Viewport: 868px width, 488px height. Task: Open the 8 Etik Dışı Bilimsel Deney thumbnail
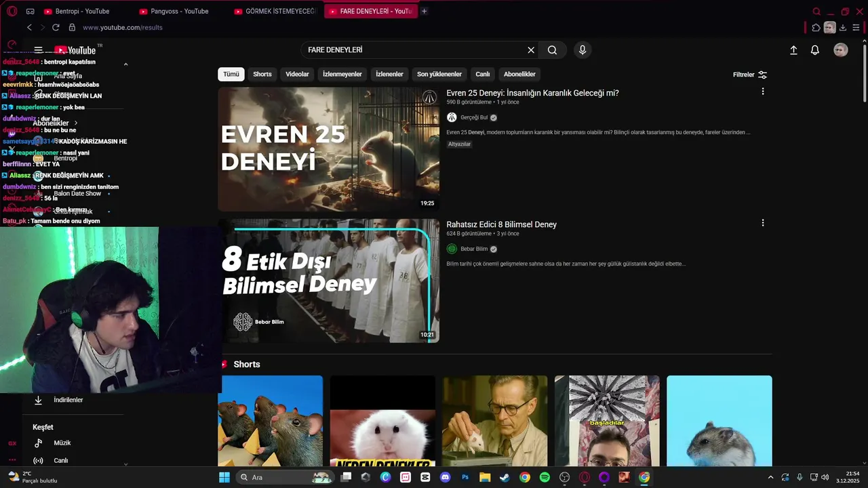(x=328, y=281)
